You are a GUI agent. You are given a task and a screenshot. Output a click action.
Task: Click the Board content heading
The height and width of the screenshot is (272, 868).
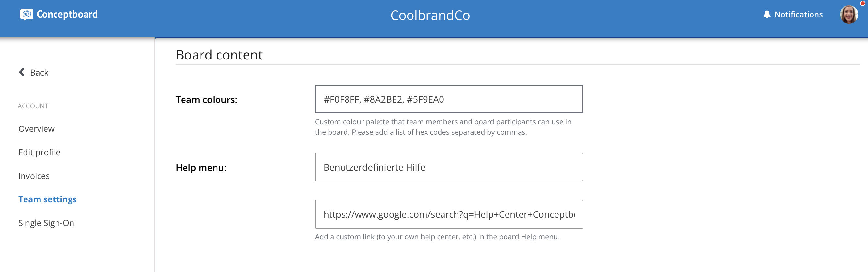[x=219, y=55]
